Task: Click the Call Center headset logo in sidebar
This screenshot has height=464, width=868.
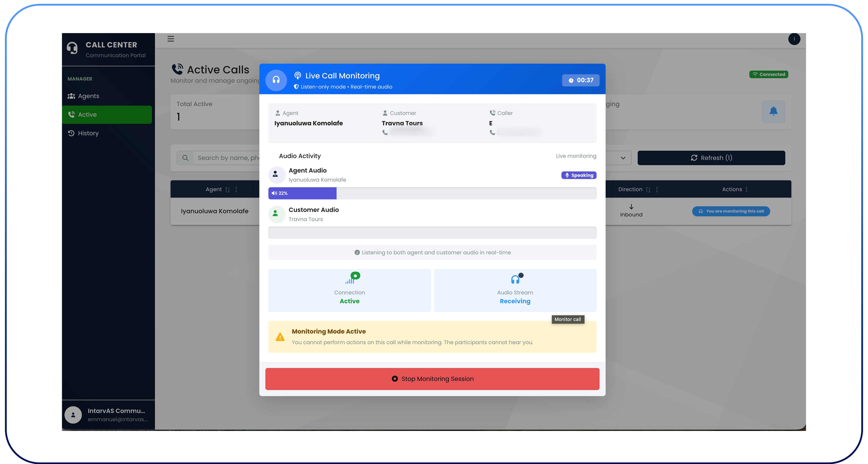Action: [72, 48]
